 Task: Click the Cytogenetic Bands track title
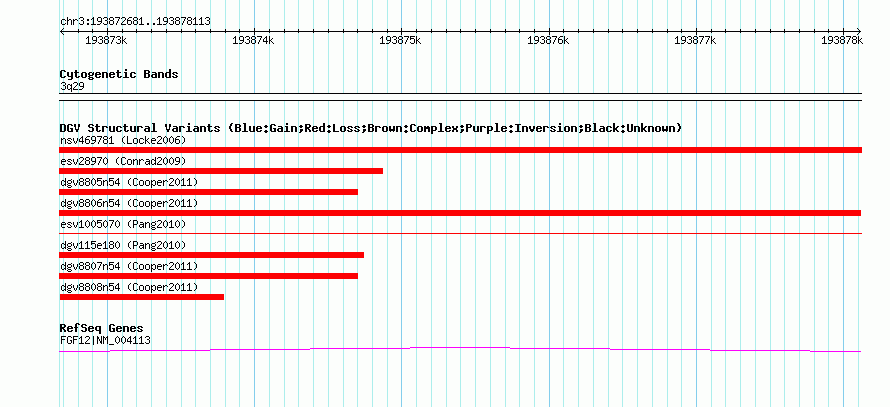tap(119, 74)
